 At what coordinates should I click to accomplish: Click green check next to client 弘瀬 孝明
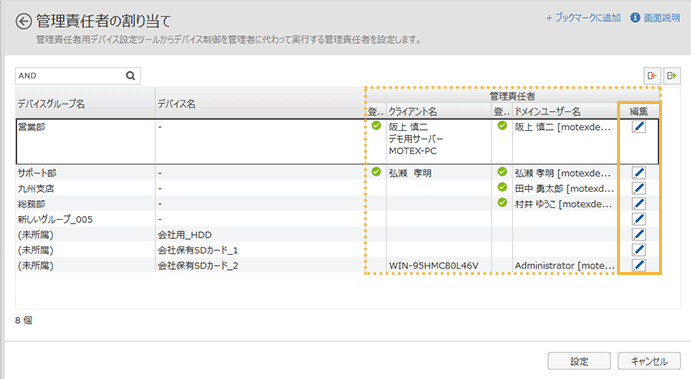376,172
